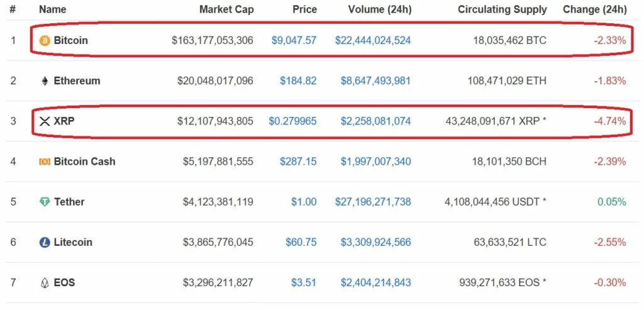Click the Bitcoin coin icon

coord(45,40)
